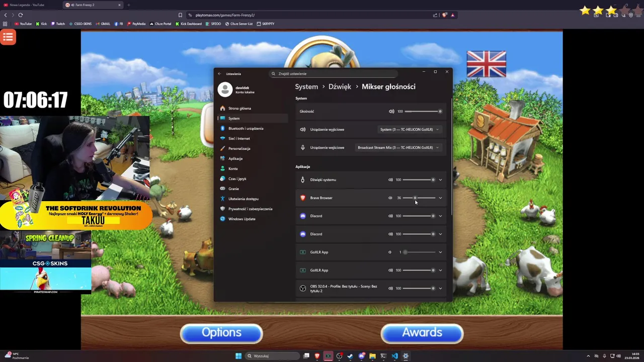Mute Dźwięki systemu speaker icon
The image size is (644, 362).
tap(390, 179)
